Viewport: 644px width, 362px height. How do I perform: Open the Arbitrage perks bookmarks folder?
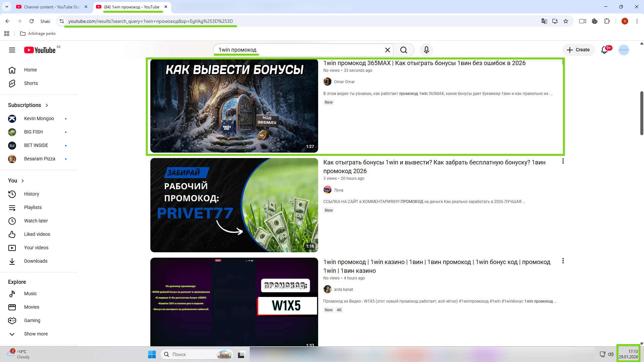pyautogui.click(x=38, y=34)
